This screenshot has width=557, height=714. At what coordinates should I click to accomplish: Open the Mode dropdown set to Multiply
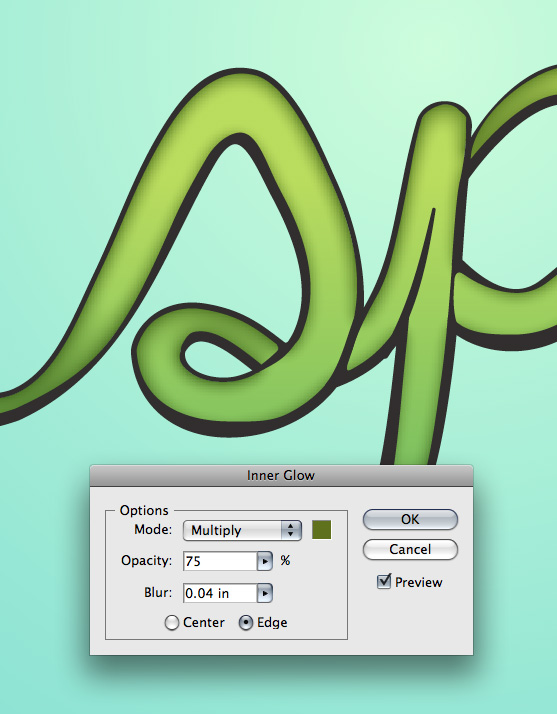(242, 530)
